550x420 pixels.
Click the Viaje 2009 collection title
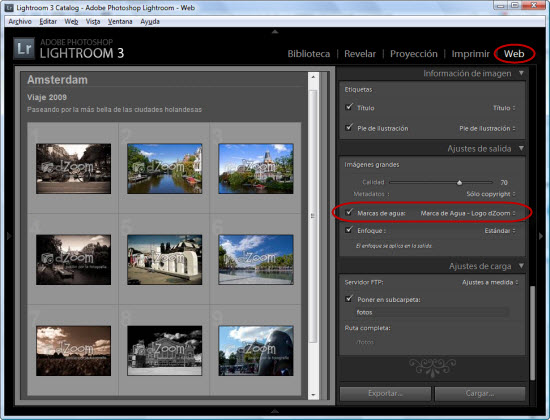click(47, 97)
